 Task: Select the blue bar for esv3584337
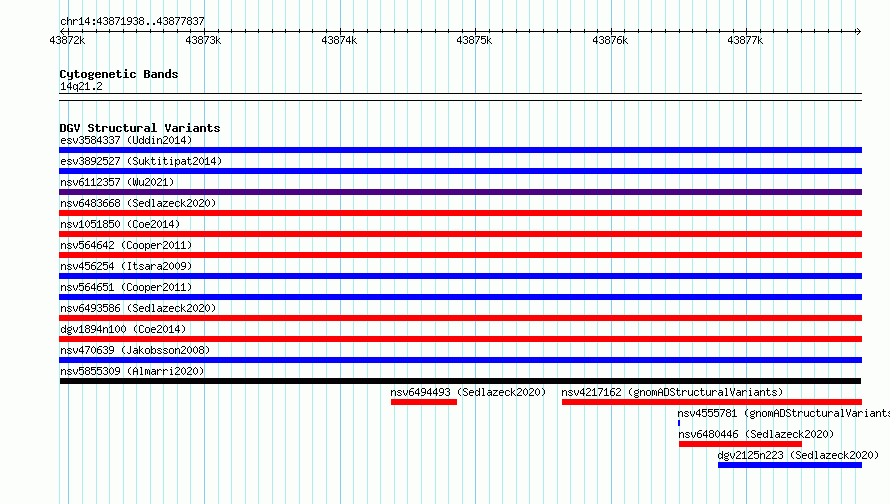point(460,150)
